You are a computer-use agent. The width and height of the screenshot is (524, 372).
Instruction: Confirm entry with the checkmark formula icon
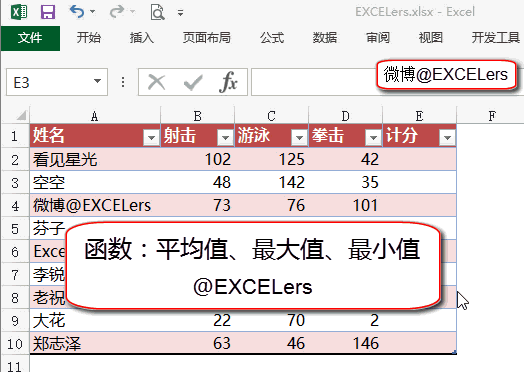193,83
